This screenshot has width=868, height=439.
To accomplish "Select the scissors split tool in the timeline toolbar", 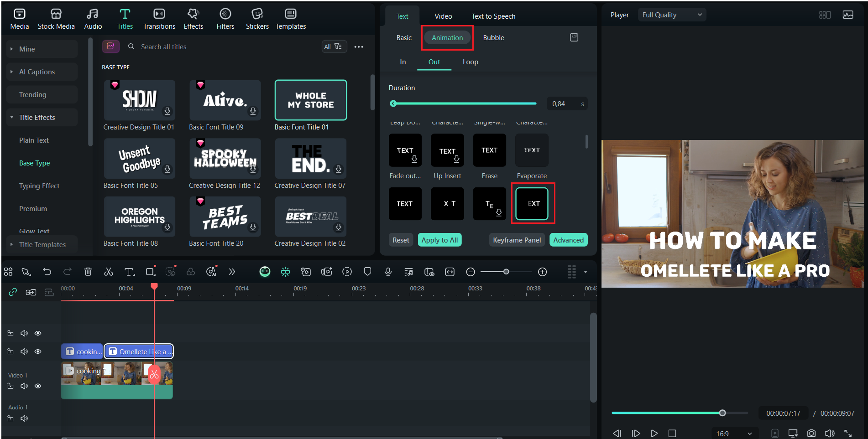I will (x=109, y=272).
